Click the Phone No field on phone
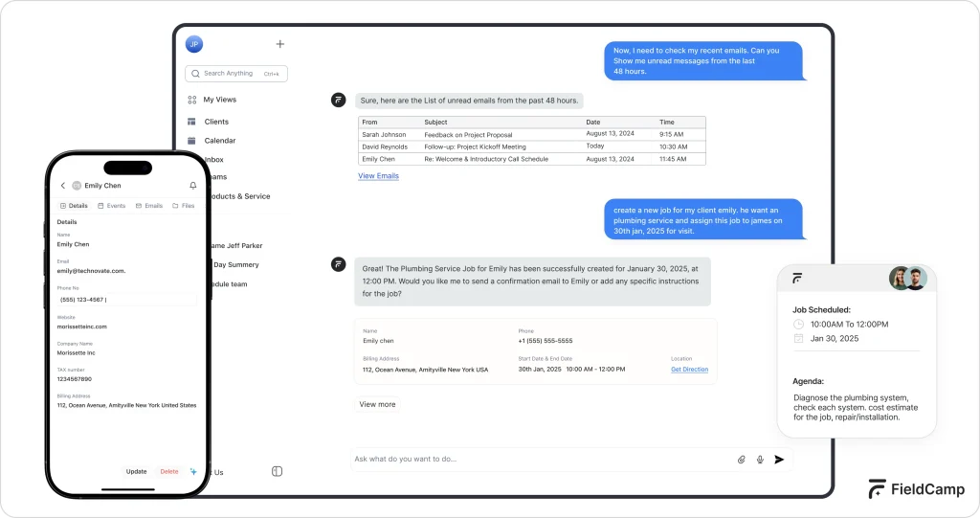The image size is (980, 518). (x=127, y=300)
